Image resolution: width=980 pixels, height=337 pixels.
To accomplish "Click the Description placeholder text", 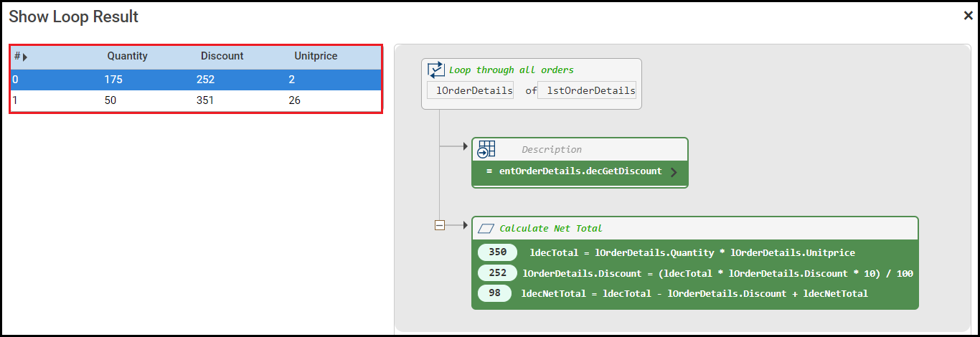I will [x=551, y=150].
